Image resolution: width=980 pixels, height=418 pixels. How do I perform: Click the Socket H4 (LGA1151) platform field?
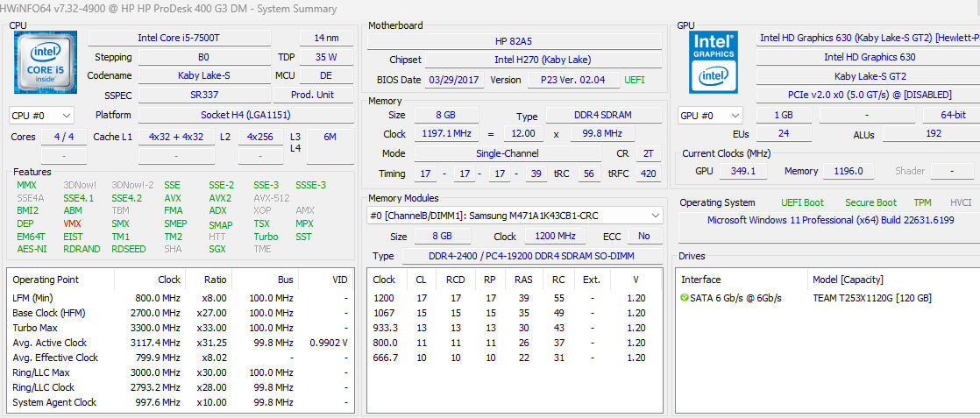pyautogui.click(x=245, y=115)
